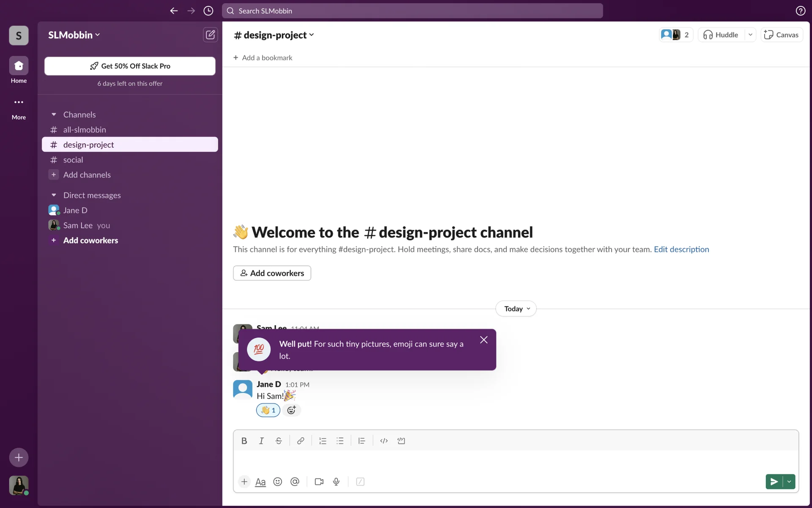Click the Get 50% Off Slack Pro button

[130, 66]
